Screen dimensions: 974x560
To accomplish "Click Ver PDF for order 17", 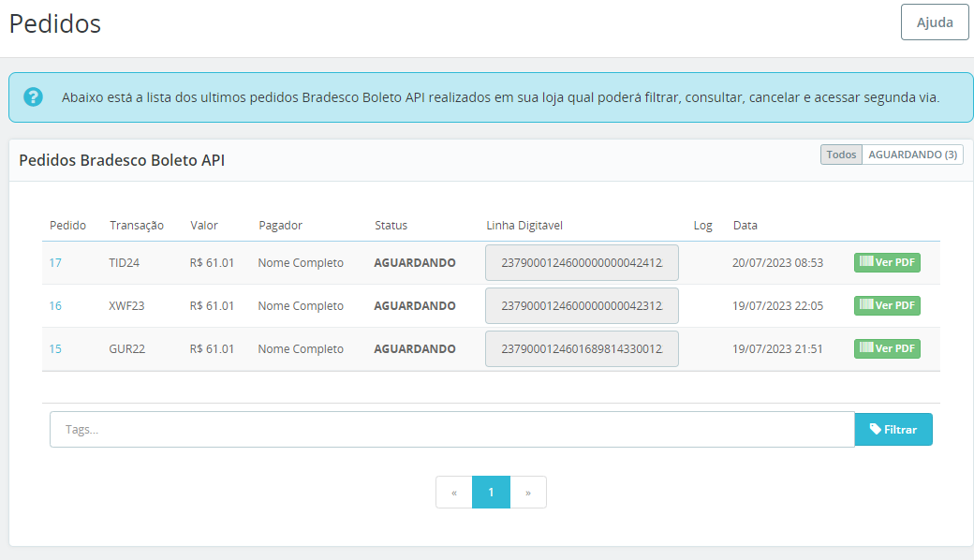I will pyautogui.click(x=887, y=262).
